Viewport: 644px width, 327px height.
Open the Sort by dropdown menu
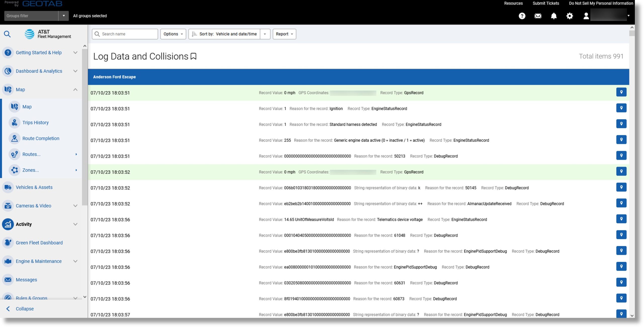265,34
